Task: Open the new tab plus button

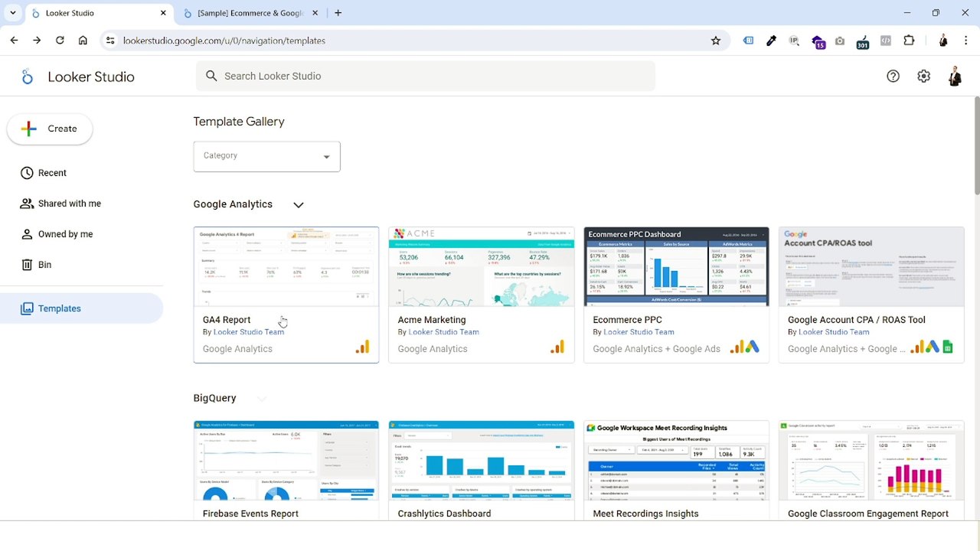Action: click(x=338, y=13)
